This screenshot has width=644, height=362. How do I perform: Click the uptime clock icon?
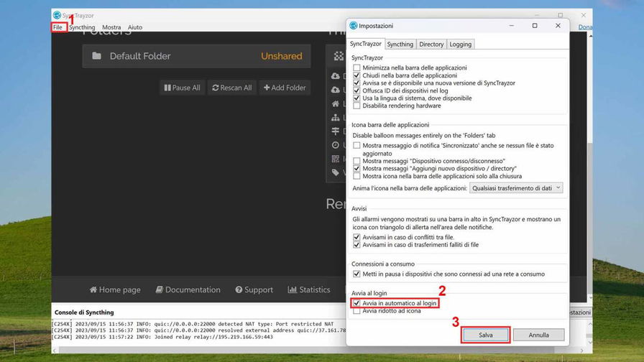(336, 145)
